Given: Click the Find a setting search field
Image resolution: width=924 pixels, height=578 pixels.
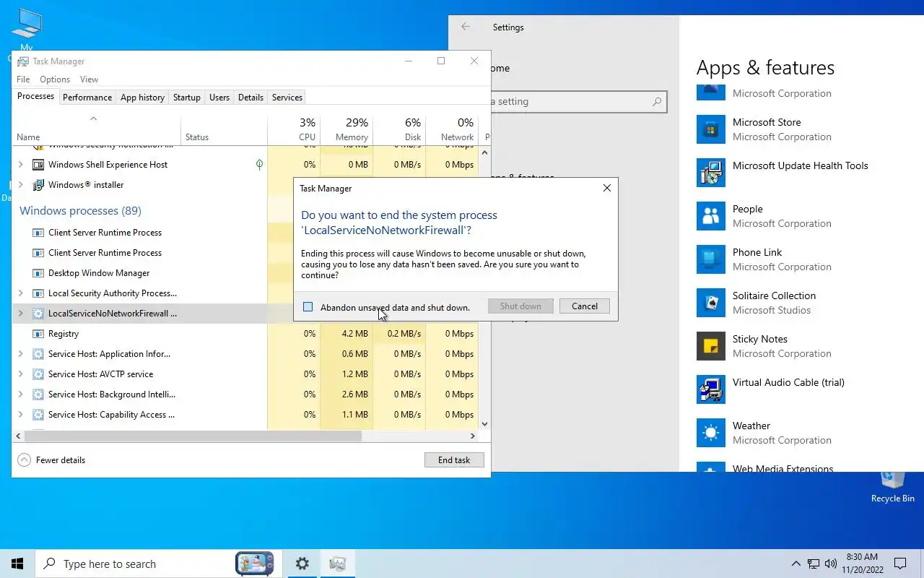Looking at the screenshot, I should (577, 102).
